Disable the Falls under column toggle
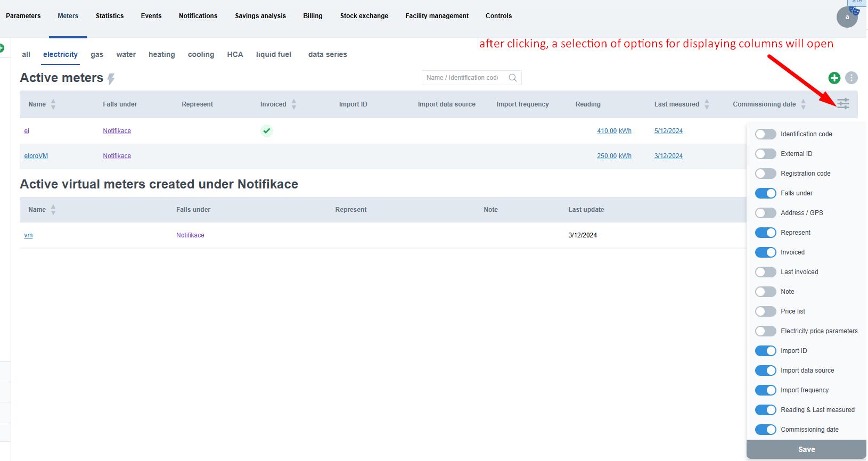Image resolution: width=868 pixels, height=461 pixels. tap(765, 193)
